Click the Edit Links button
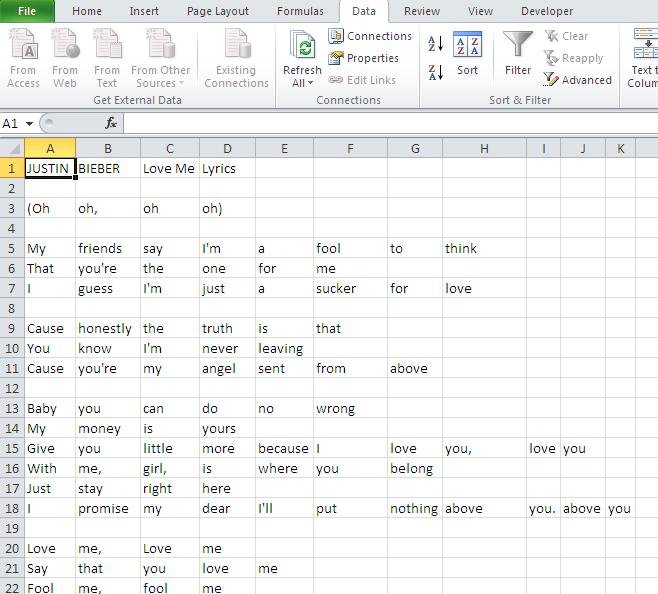 (x=362, y=80)
